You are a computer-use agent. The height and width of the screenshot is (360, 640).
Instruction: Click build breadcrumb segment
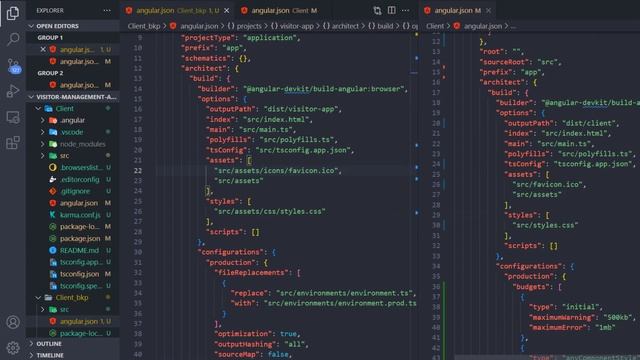point(381,26)
